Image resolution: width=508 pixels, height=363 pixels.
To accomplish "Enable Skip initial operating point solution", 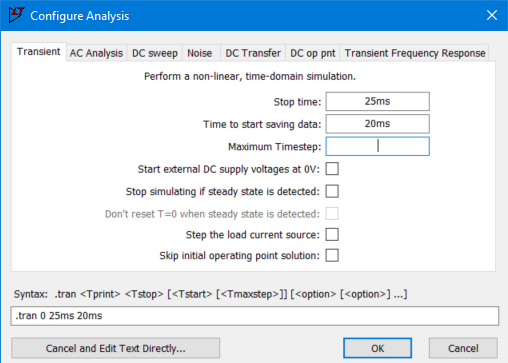I will click(x=332, y=255).
